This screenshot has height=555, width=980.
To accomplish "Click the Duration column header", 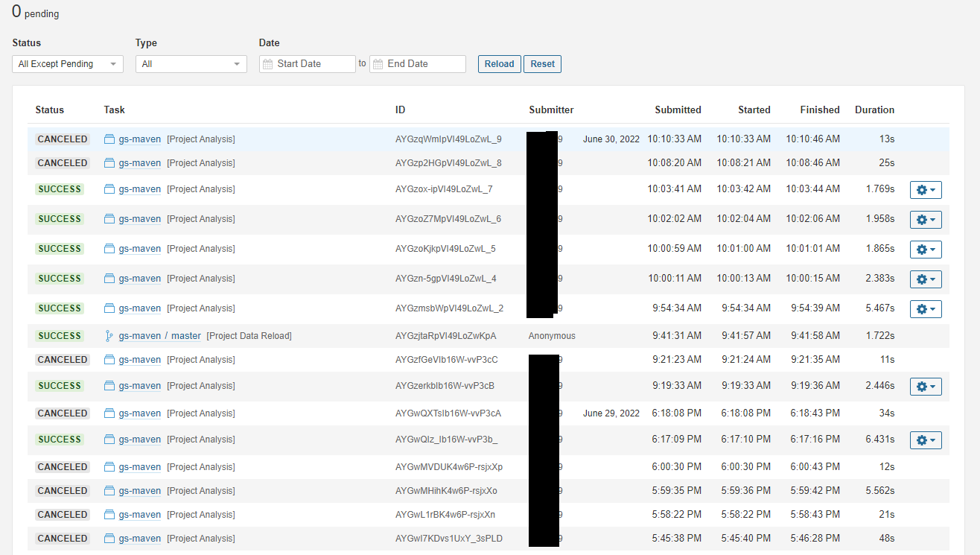I will point(874,110).
